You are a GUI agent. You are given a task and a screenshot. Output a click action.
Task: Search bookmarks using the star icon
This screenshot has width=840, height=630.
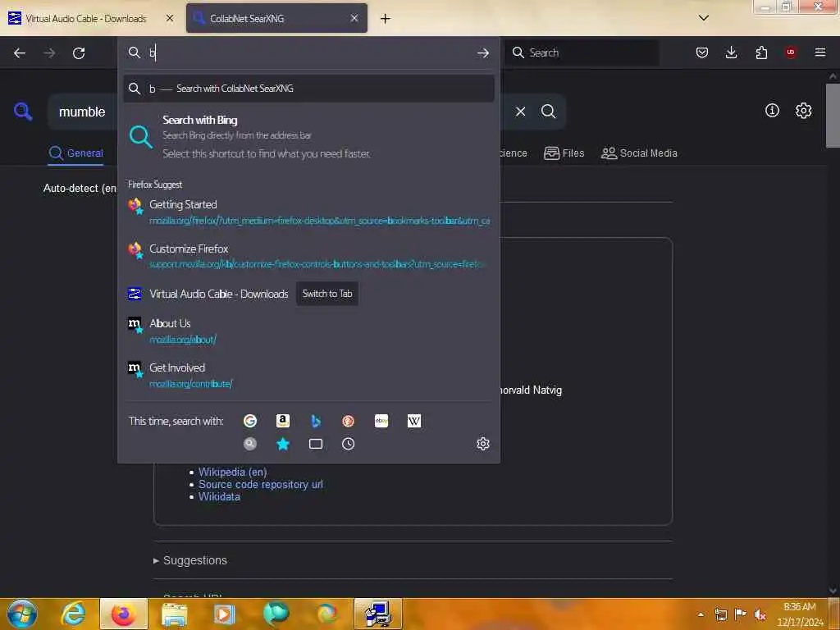tap(283, 444)
